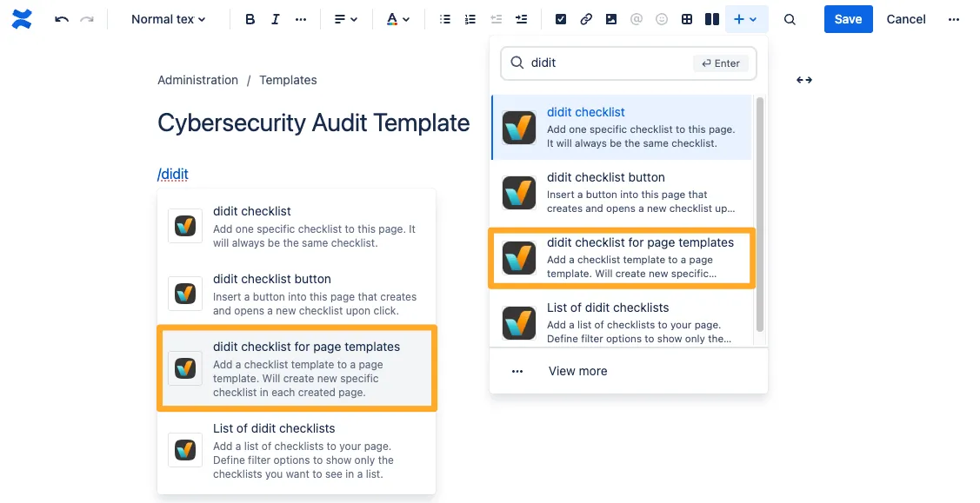980x503 pixels.
Task: Toggle the plus insert menu dropdown
Action: click(746, 19)
